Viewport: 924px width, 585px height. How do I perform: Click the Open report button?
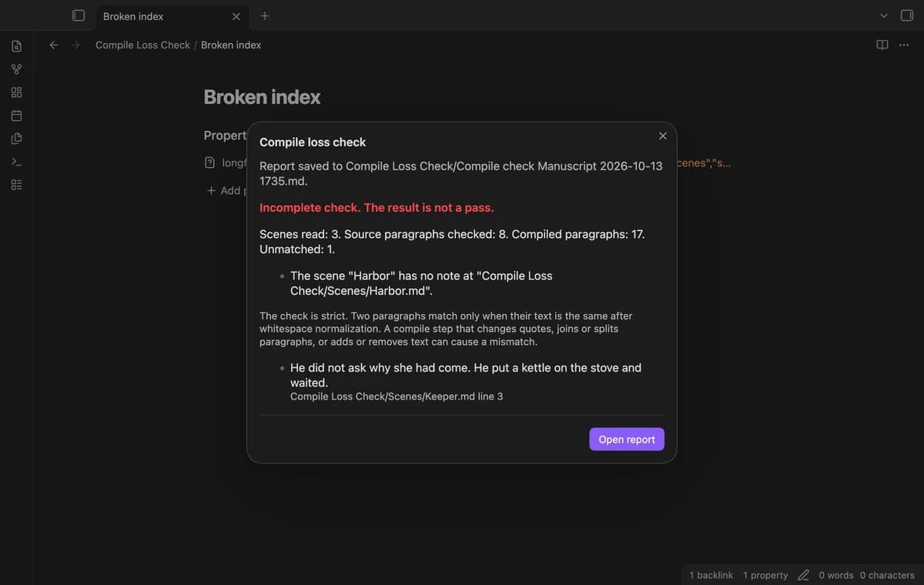(627, 440)
